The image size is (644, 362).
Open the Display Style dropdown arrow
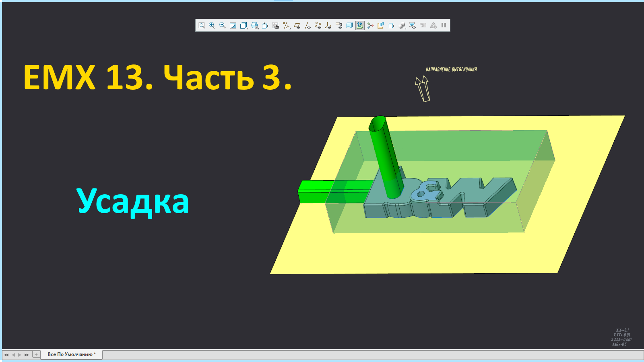(x=247, y=29)
